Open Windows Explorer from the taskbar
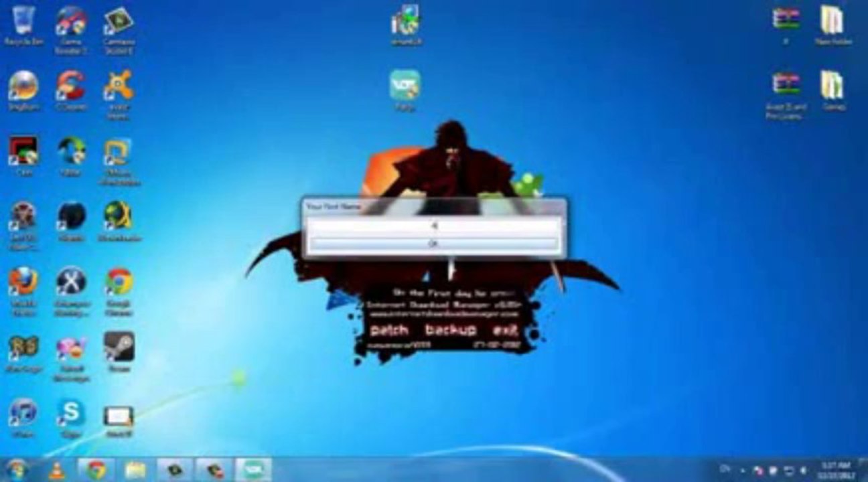The width and height of the screenshot is (868, 482). [x=135, y=470]
